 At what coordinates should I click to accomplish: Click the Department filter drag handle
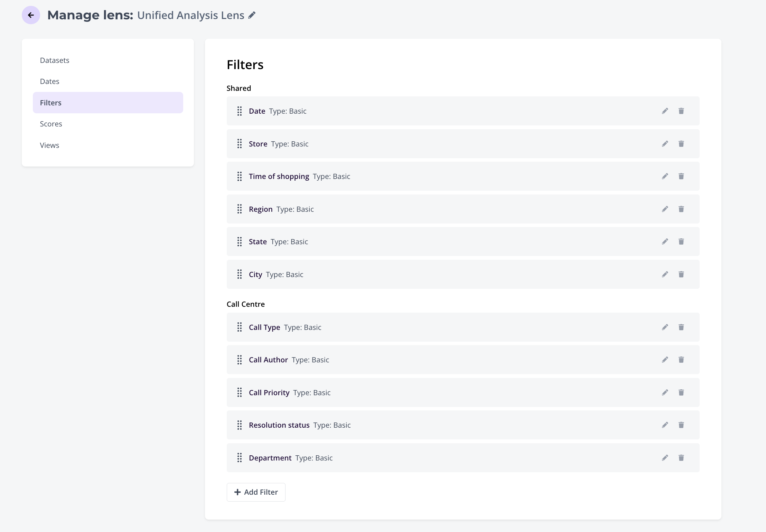pyautogui.click(x=239, y=458)
